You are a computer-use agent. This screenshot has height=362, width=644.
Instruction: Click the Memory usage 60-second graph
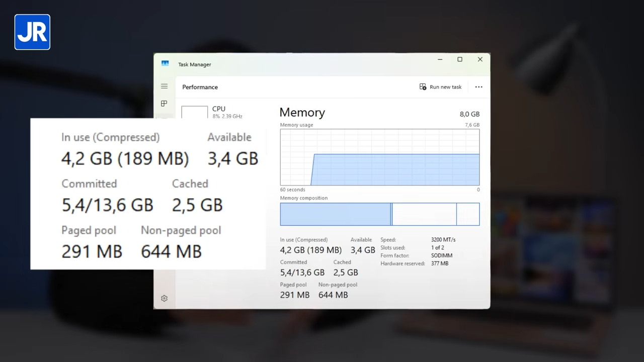tap(380, 158)
